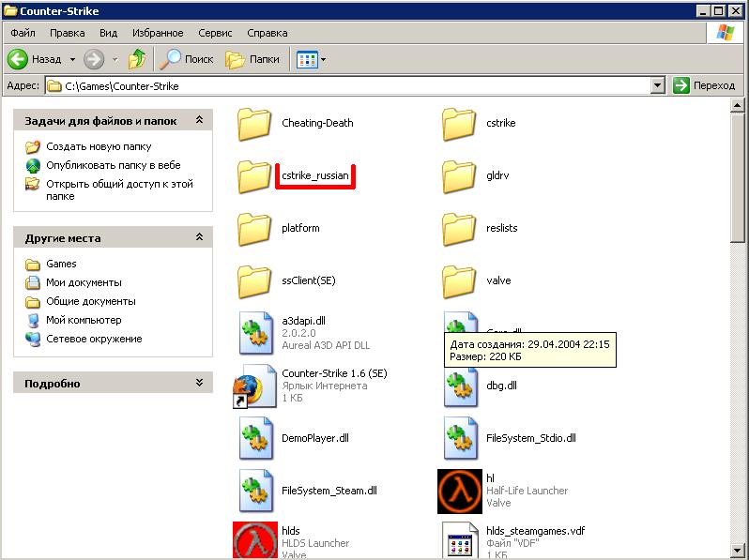Select Counter-Strike 1.6 (SE) internet shortcut icon
Screen dimensions: 749x560
point(254,386)
